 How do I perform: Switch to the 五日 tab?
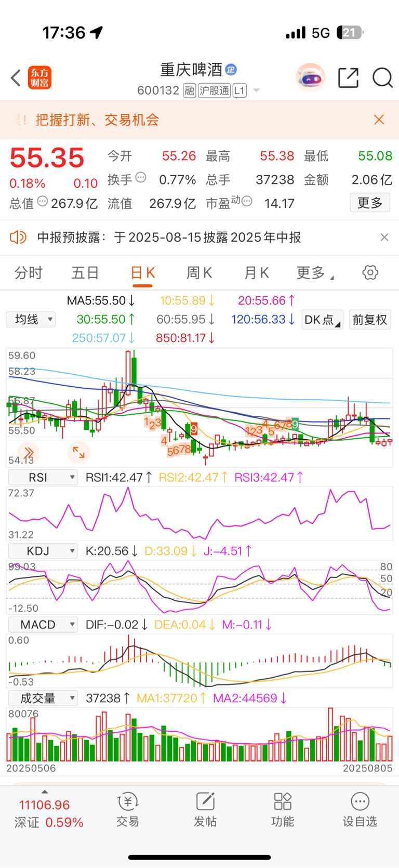coord(85,272)
